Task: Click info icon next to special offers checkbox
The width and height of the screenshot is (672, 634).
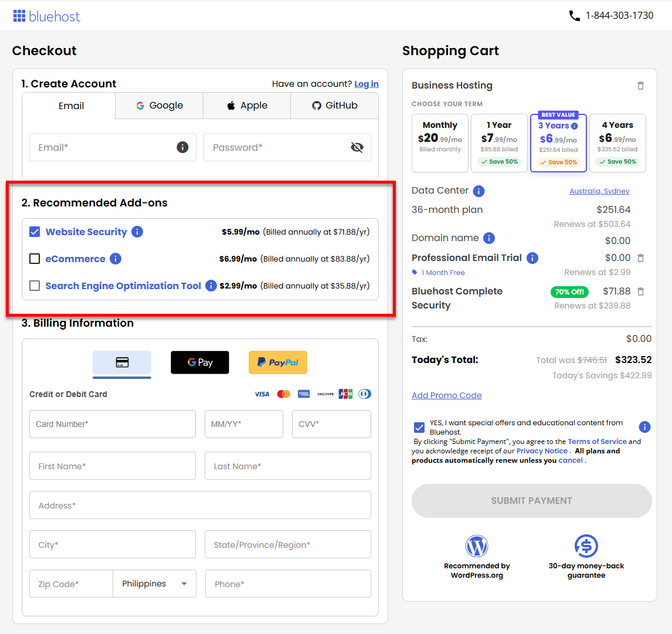Action: pyautogui.click(x=644, y=427)
